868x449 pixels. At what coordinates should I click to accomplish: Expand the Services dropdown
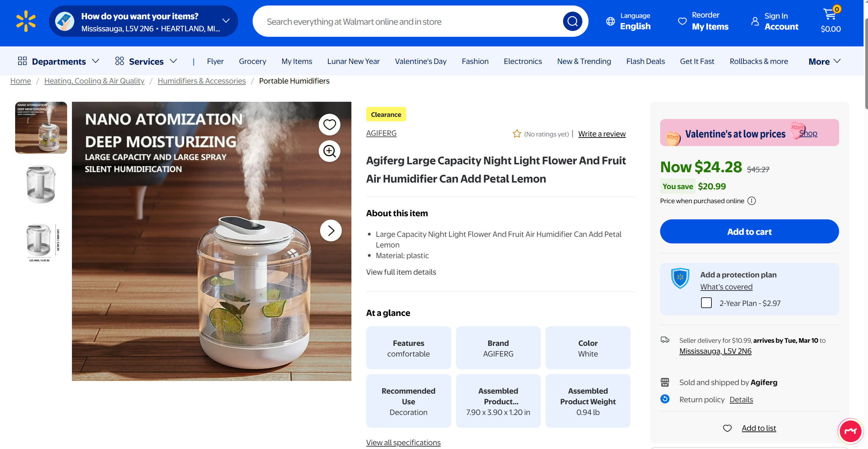click(146, 61)
